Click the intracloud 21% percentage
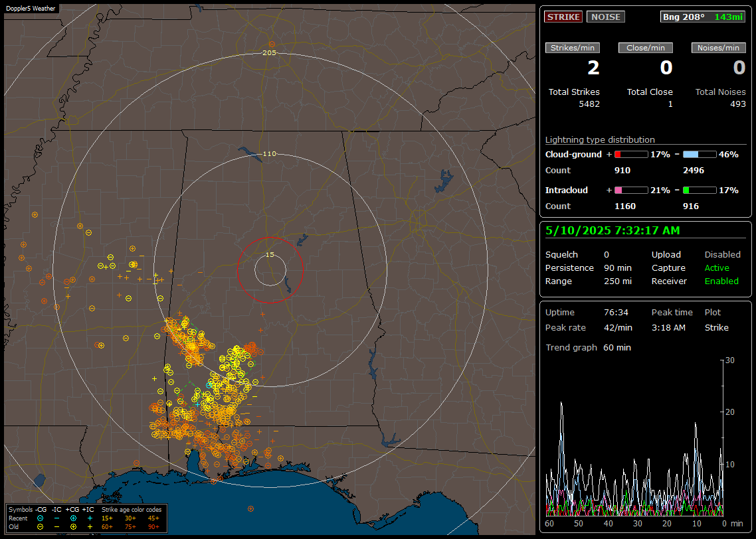Viewport: 756px width, 539px height. pos(660,191)
